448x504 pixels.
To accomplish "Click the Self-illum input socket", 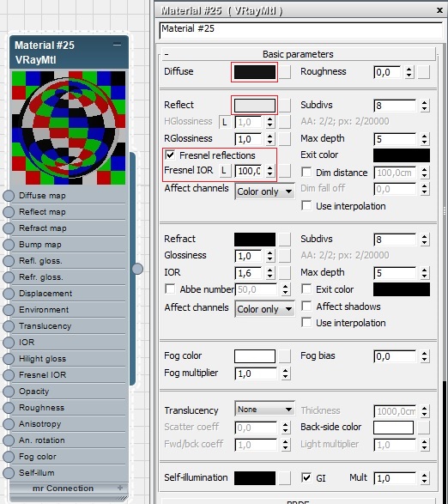I will 9,473.
